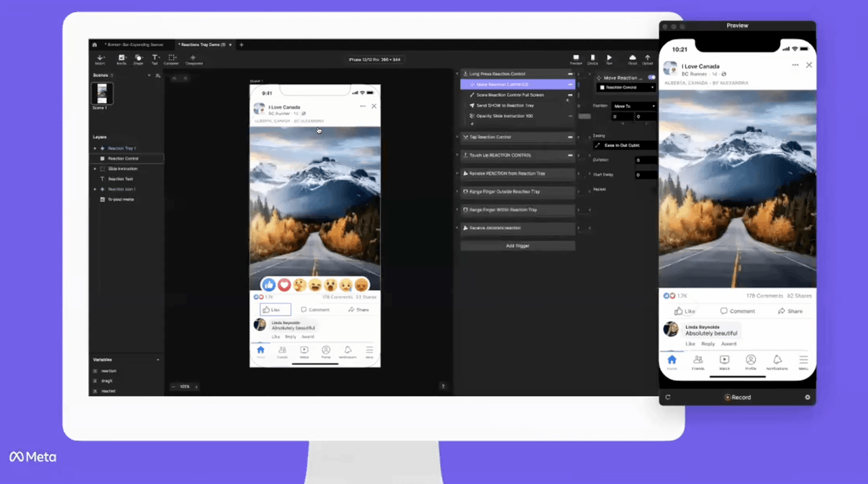
Task: Expand the Tap Reaction Control trigger
Action: 457,137
